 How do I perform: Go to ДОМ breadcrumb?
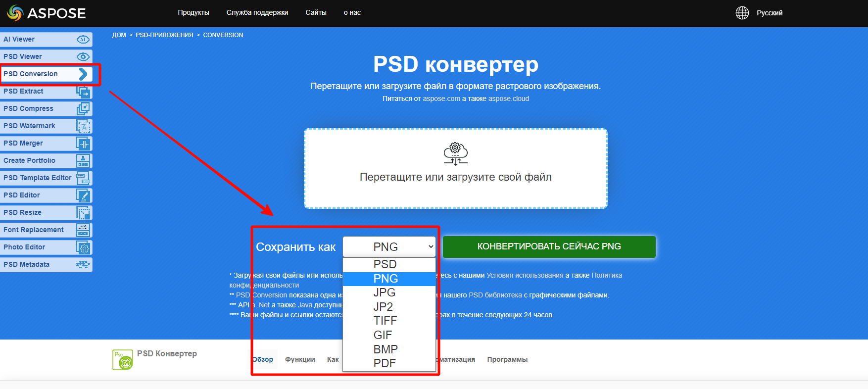[x=119, y=35]
